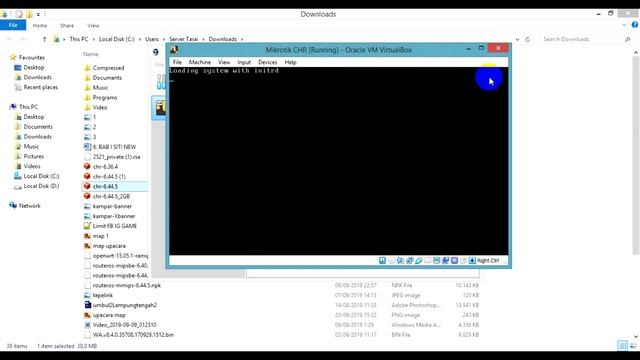Expand breadcrumb arrow after This PC

93,39
